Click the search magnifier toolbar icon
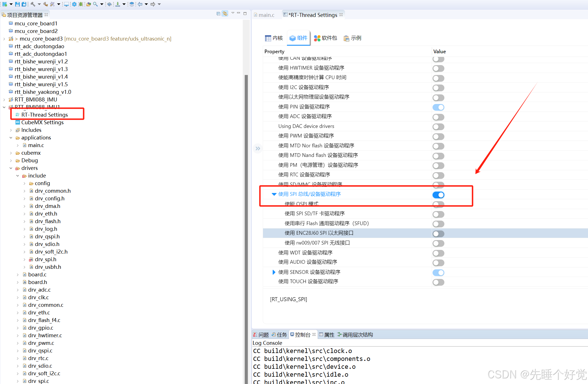The image size is (588, 384). pos(95,4)
